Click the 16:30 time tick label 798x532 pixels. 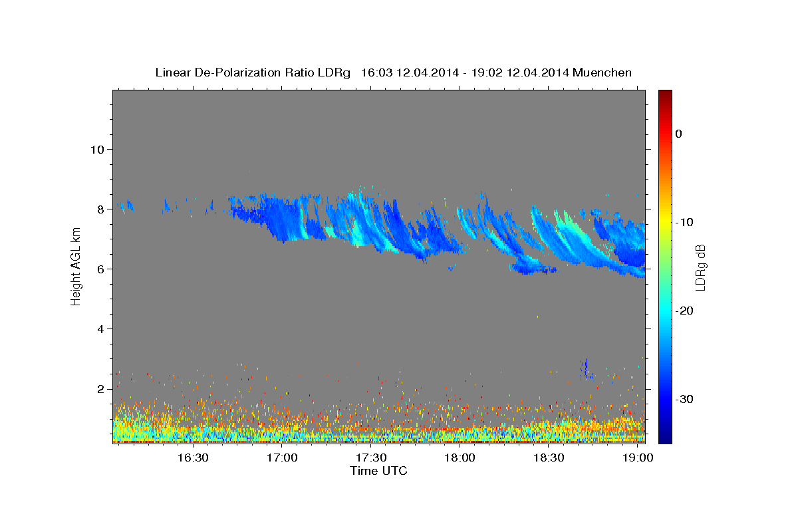(193, 458)
